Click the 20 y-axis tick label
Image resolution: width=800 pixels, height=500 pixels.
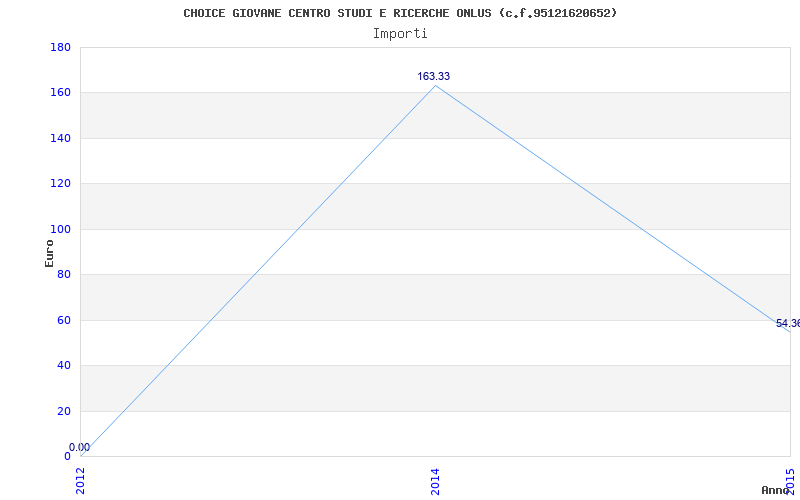click(64, 411)
